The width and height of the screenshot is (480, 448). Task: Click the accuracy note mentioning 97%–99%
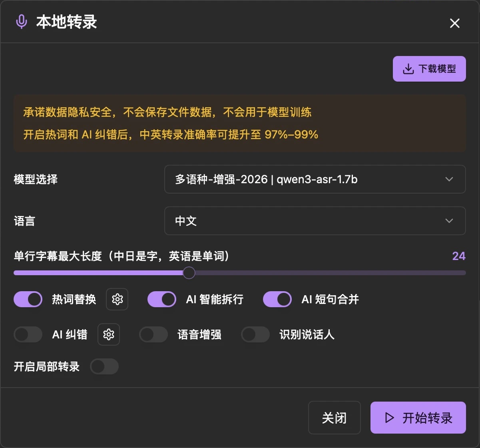(171, 134)
